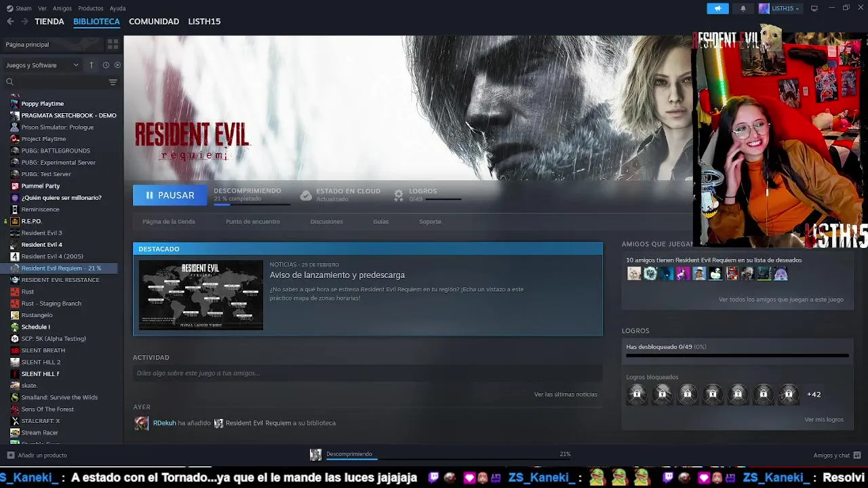Click the Estado en Cloud icon
The width and height of the screenshot is (868, 488).
(x=306, y=195)
